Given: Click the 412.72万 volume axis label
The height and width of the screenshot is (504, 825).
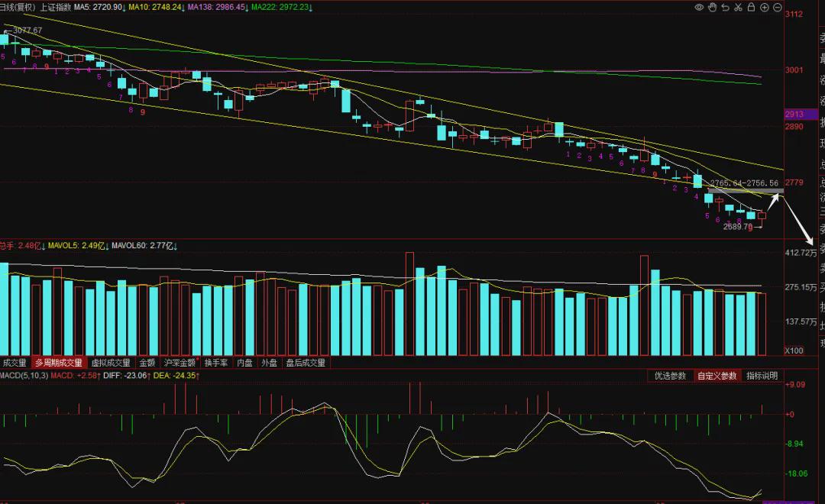Looking at the screenshot, I should coord(801,253).
